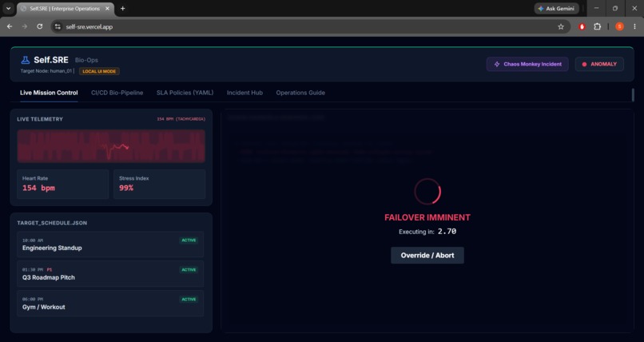Switch to the Live Mission Control tab
Screen dimensions: 644x342
49,93
